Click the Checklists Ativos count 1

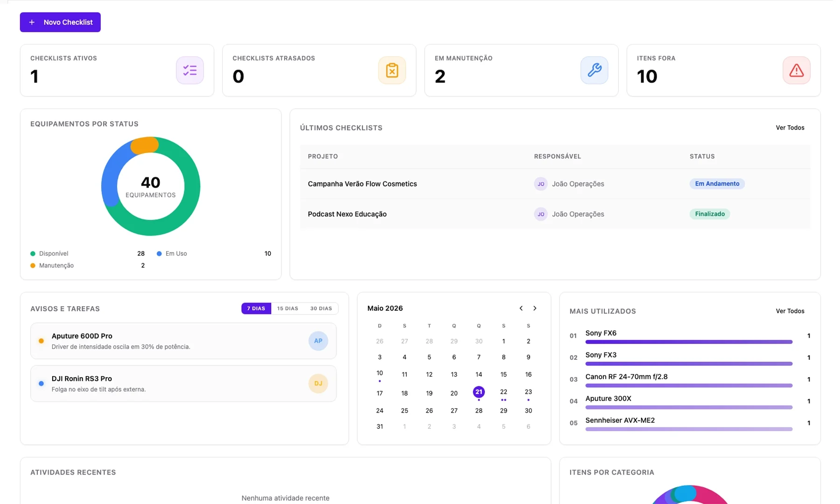coord(35,77)
